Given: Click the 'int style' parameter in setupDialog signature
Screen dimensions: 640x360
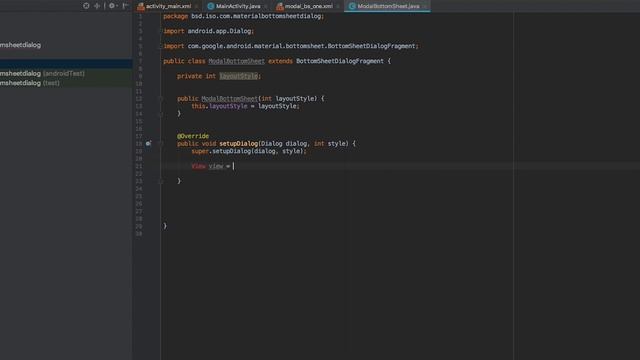Looking at the screenshot, I should click(x=330, y=144).
